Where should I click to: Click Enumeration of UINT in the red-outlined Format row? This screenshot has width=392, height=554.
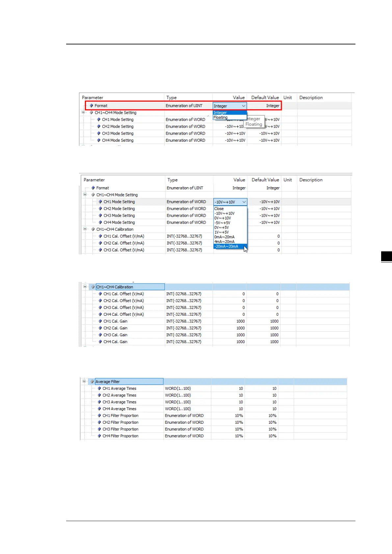click(184, 106)
